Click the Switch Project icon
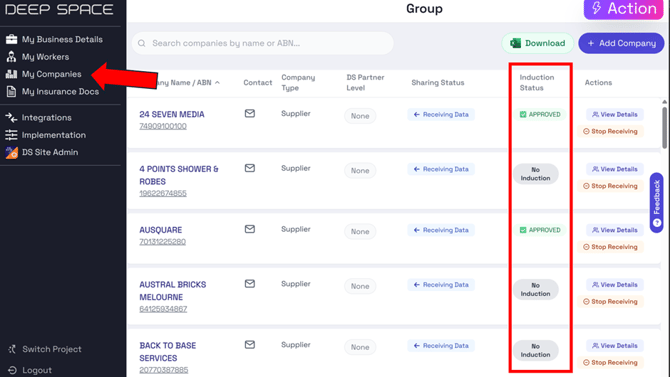Screen dimensions: 670x377 pyautogui.click(x=12, y=349)
